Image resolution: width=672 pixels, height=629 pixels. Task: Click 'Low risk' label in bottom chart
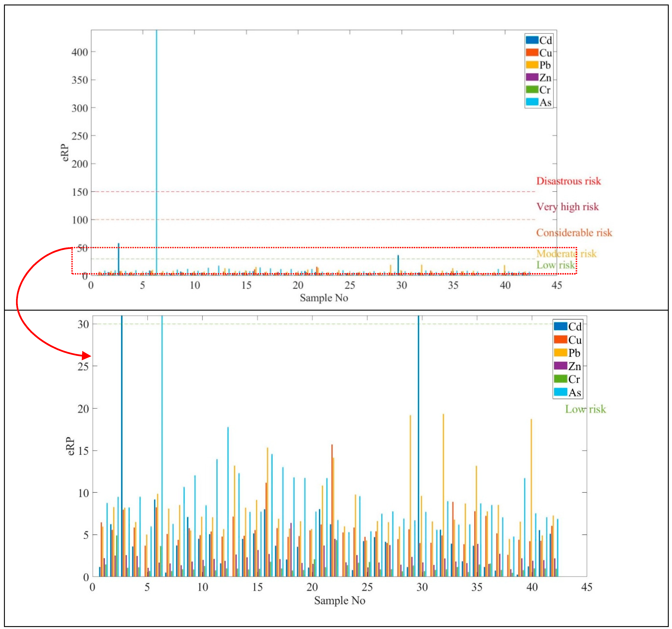(x=585, y=409)
